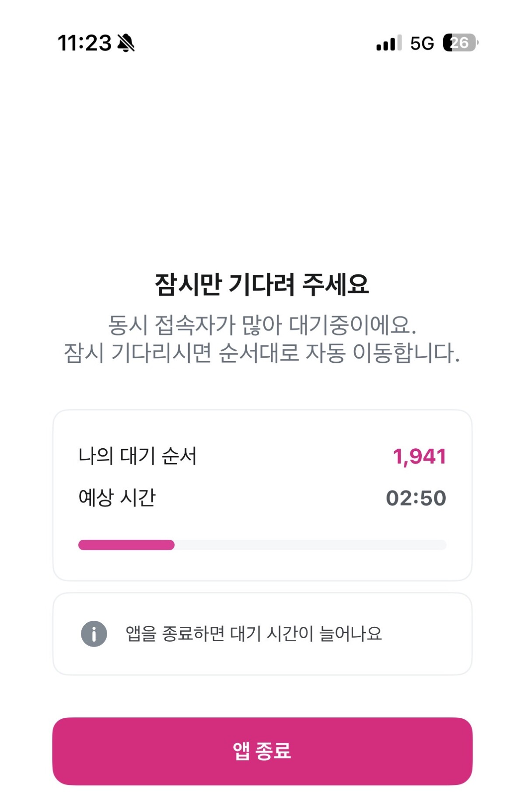
Task: Tap the battery indicator showing 26
Action: [x=460, y=43]
